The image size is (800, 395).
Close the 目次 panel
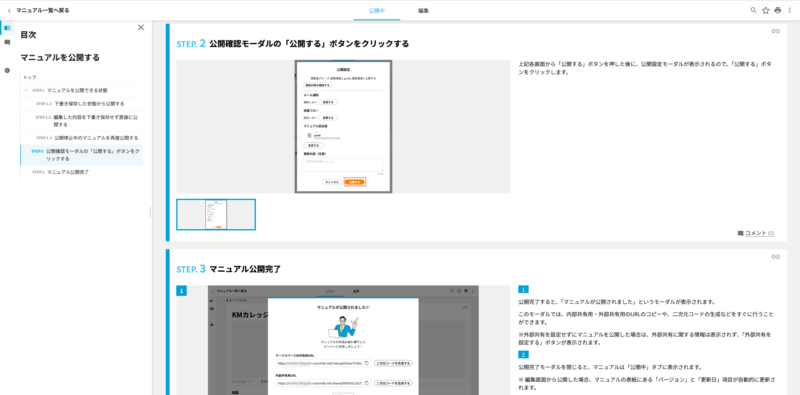(141, 28)
